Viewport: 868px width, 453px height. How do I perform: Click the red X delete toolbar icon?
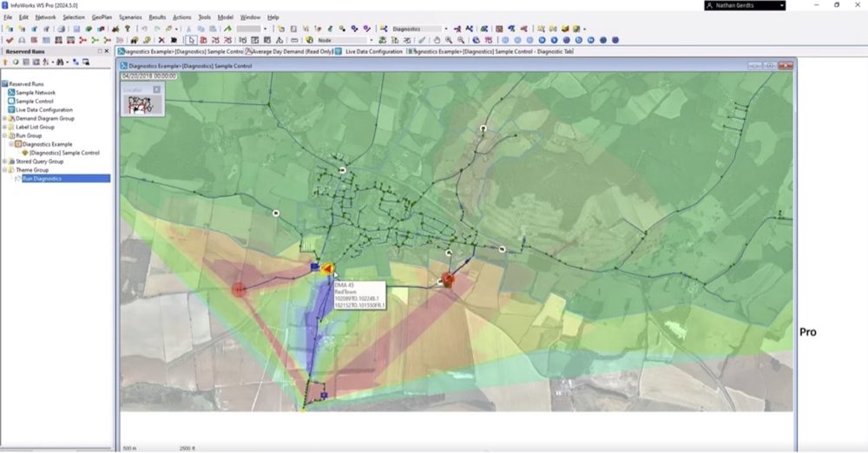pyautogui.click(x=161, y=40)
